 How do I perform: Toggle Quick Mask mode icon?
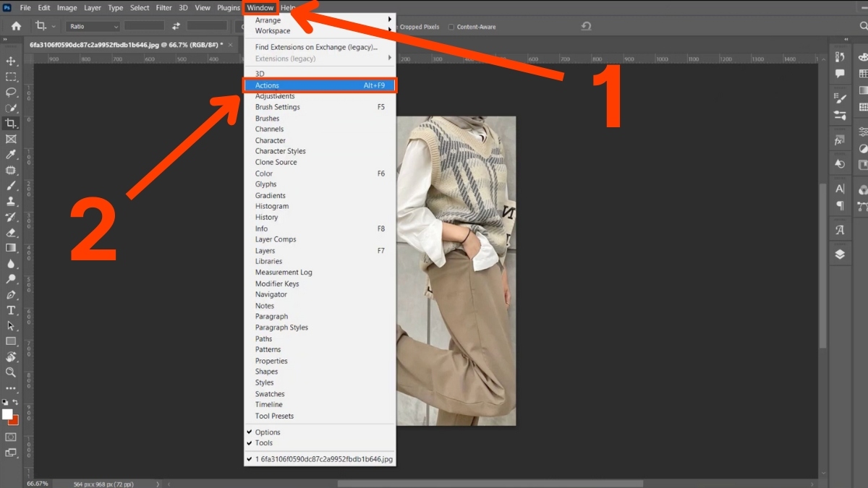(11, 437)
